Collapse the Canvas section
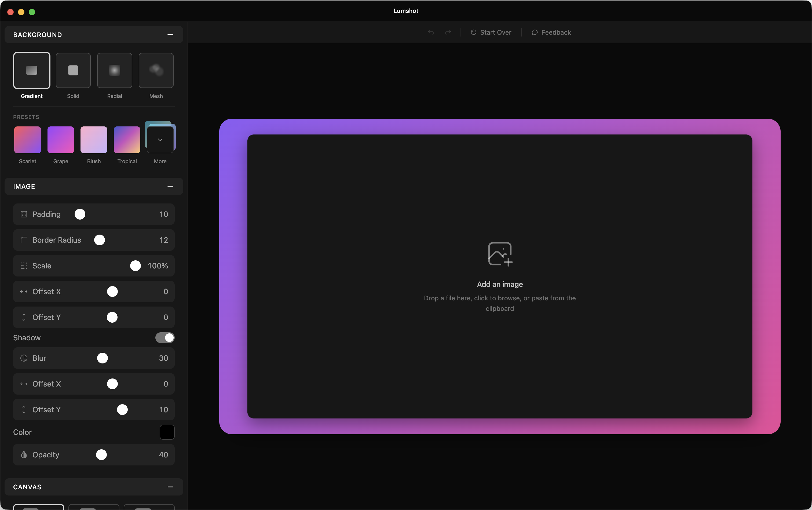812x510 pixels. (170, 487)
